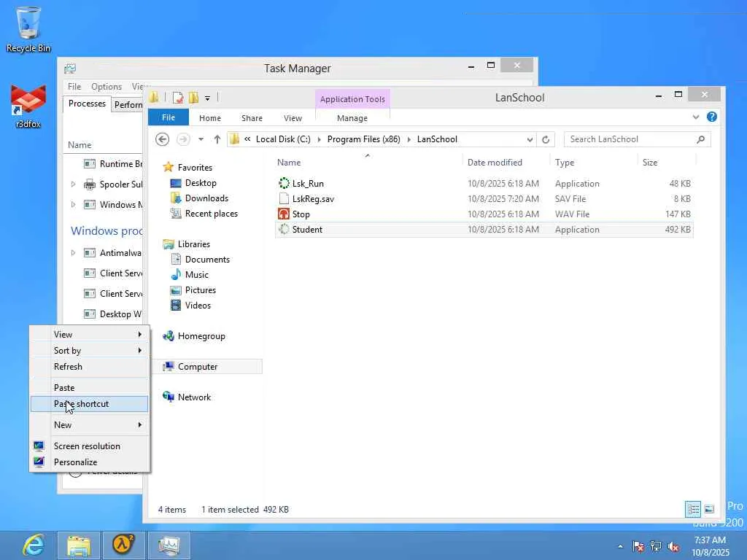Select the Student application file
Image resolution: width=747 pixels, height=560 pixels.
(x=484, y=229)
